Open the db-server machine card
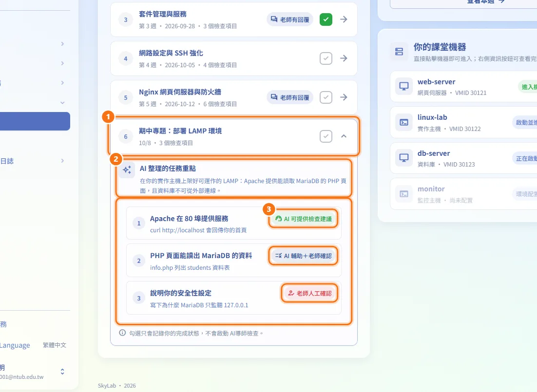Image resolution: width=537 pixels, height=392 pixels. coord(464,158)
